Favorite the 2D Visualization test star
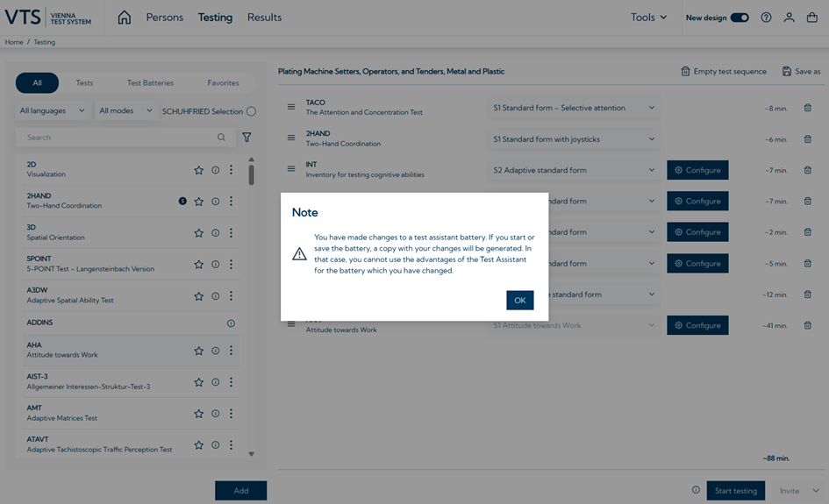Screen dimensions: 829x504 click(x=199, y=170)
